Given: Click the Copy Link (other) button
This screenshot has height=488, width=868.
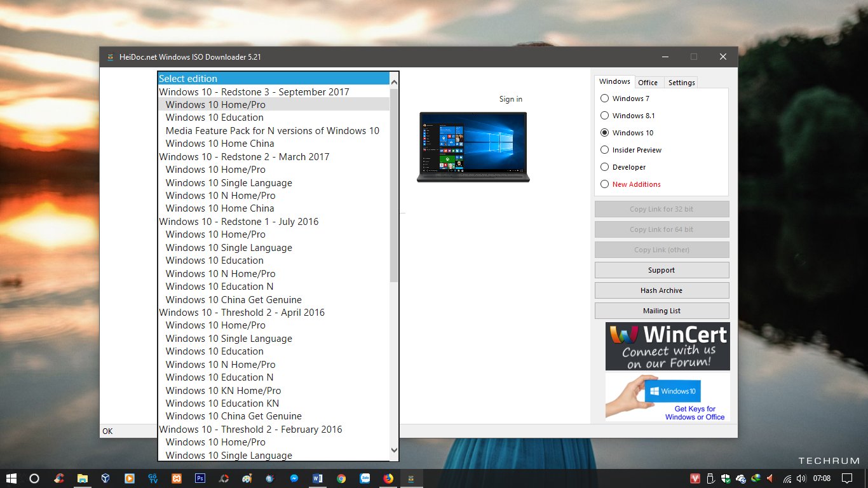Looking at the screenshot, I should (661, 250).
